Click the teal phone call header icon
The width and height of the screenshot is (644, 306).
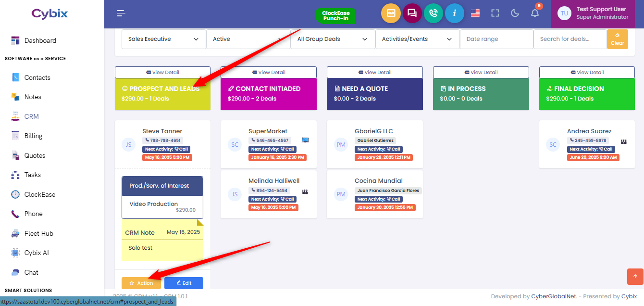coord(433,13)
